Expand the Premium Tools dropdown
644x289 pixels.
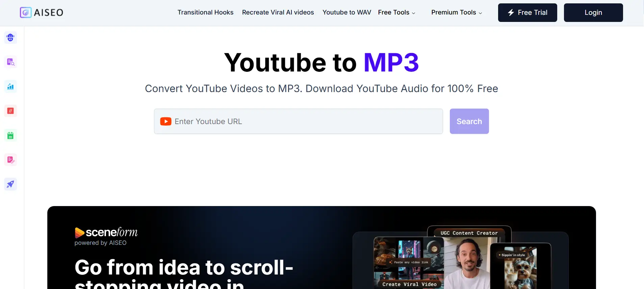456,12
